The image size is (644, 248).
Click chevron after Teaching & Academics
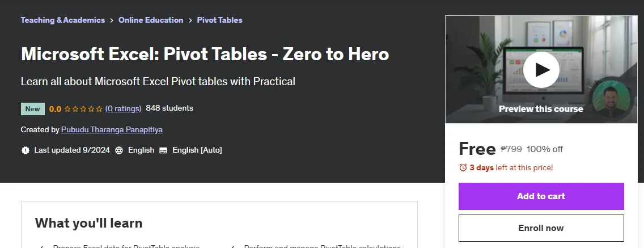tap(112, 20)
